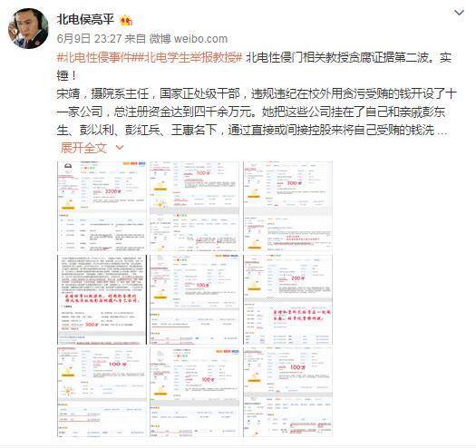The height and width of the screenshot is (448, 476).
Task: Open the middle-right thumbnail showing 200万
Action: 287,299
